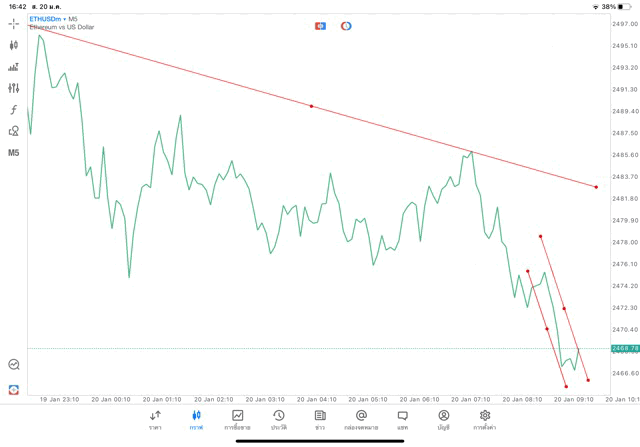640x447 pixels.
Task: Tap the red-blue circular clock icon
Action: coord(346,25)
